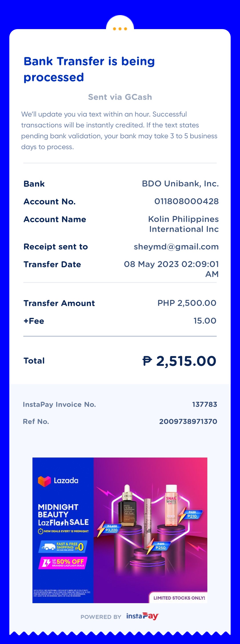The image size is (240, 644).
Task: Select the Estée Lauder serum bottle
Action: (x=128, y=507)
